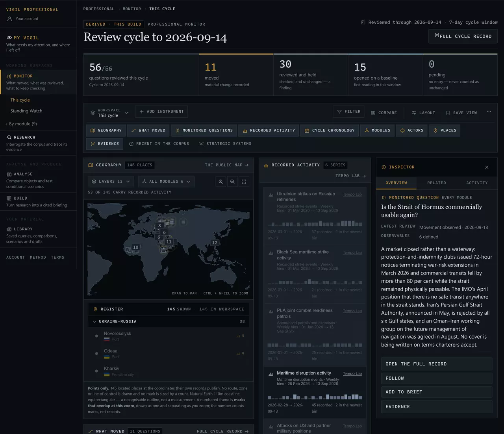Save the current view
The image size is (504, 434).
click(x=461, y=113)
